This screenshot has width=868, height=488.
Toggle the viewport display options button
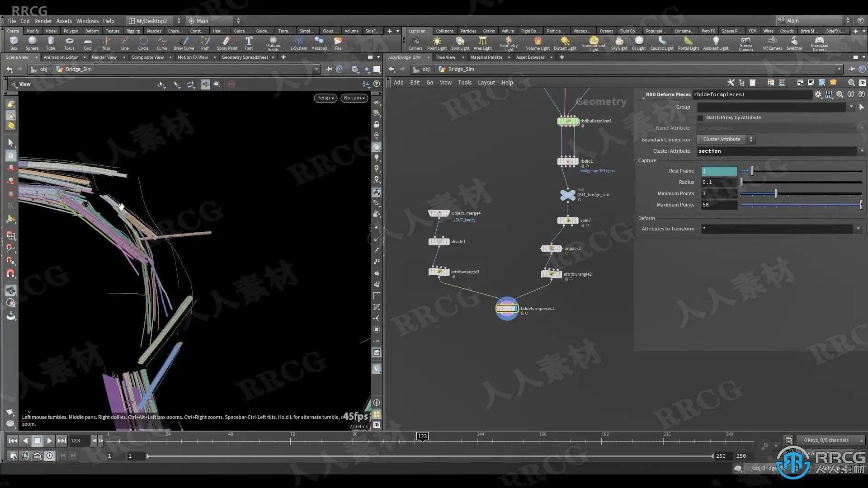[377, 425]
